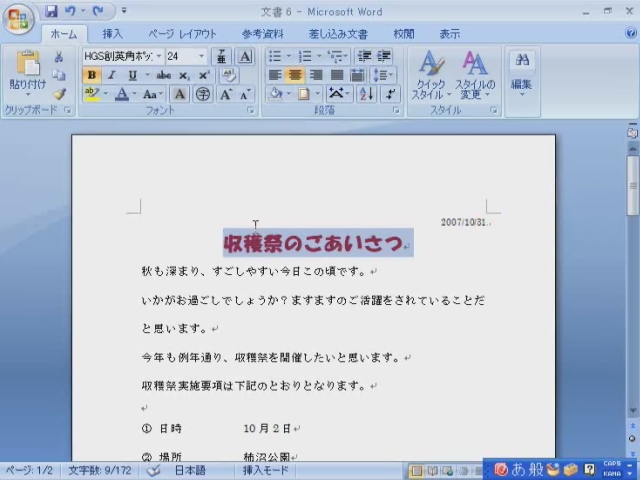Viewport: 640px width, 480px height.
Task: Click the format painter brush icon
Action: 59,94
